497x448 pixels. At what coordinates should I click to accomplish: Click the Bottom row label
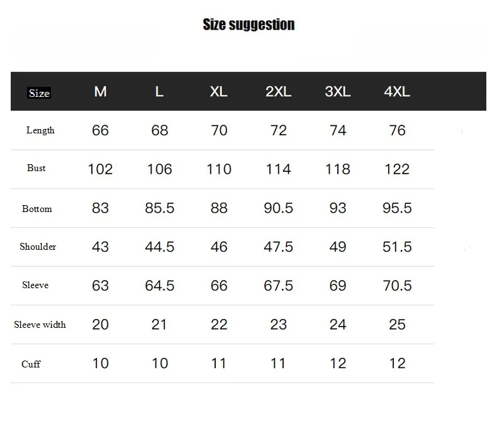(x=37, y=209)
